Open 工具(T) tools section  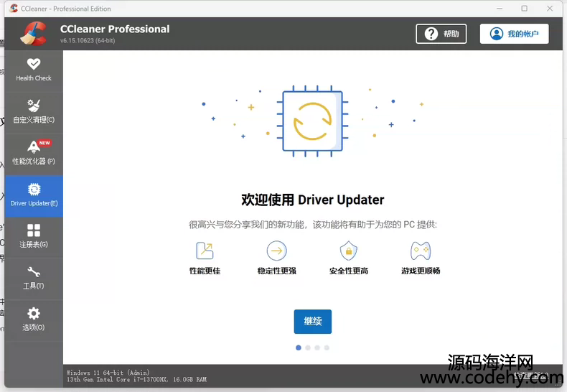point(34,279)
